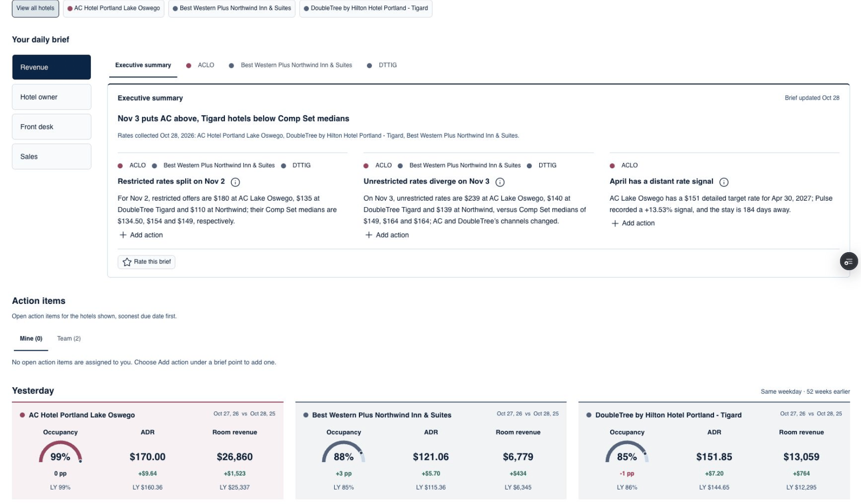861x504 pixels.
Task: Open info icon next to April rate signal
Action: tap(724, 182)
